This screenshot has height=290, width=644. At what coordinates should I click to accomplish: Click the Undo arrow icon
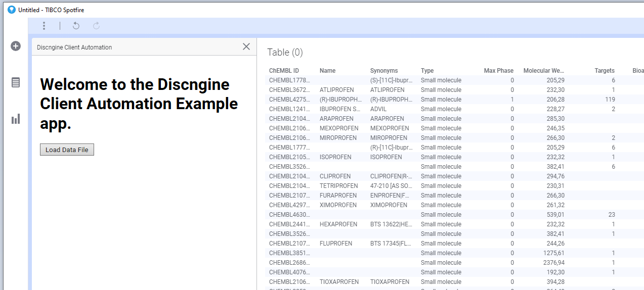tap(76, 26)
